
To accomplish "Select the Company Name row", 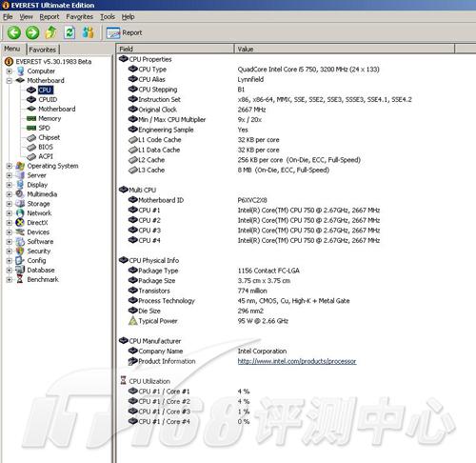I will pyautogui.click(x=208, y=352).
